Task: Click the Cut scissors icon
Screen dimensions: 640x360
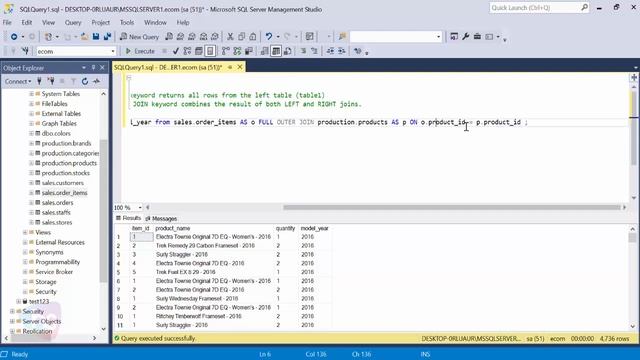Action: click(x=230, y=37)
